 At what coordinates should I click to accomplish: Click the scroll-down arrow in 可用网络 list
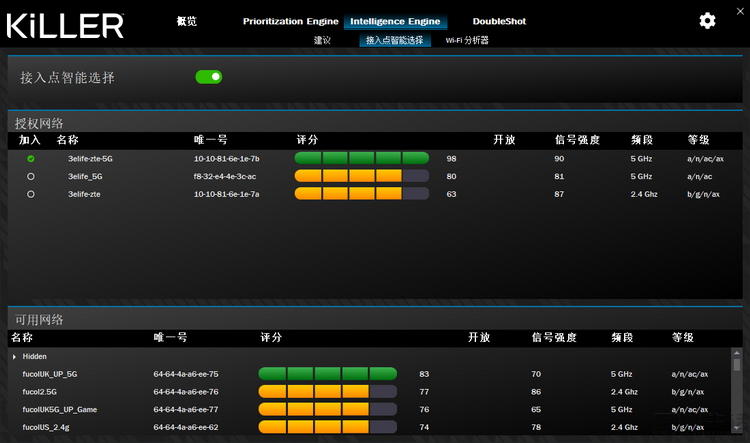coord(737,428)
